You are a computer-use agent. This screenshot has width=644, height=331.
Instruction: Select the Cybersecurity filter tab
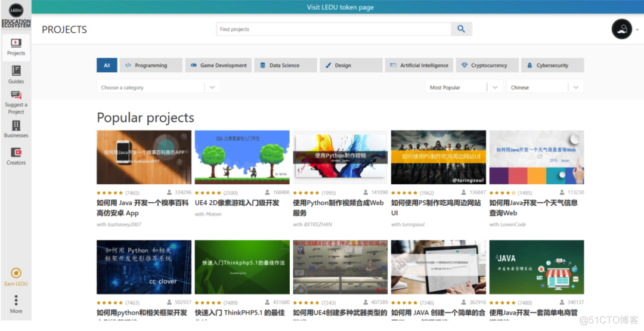tap(552, 65)
